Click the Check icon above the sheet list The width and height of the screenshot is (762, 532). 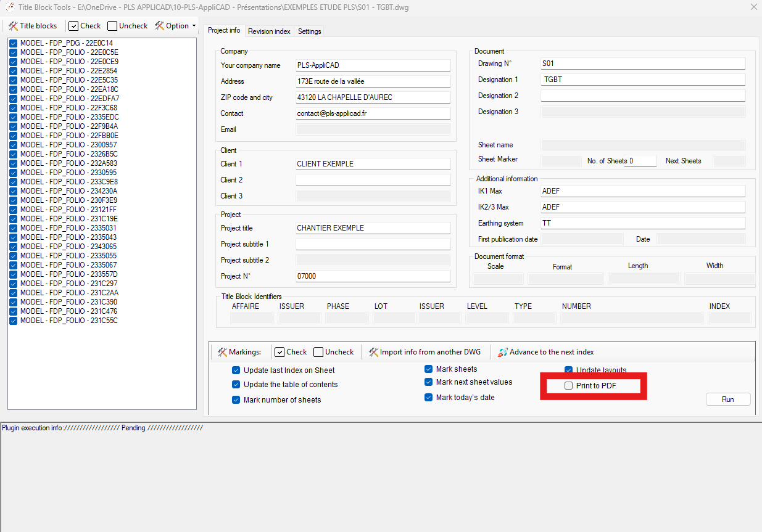73,26
